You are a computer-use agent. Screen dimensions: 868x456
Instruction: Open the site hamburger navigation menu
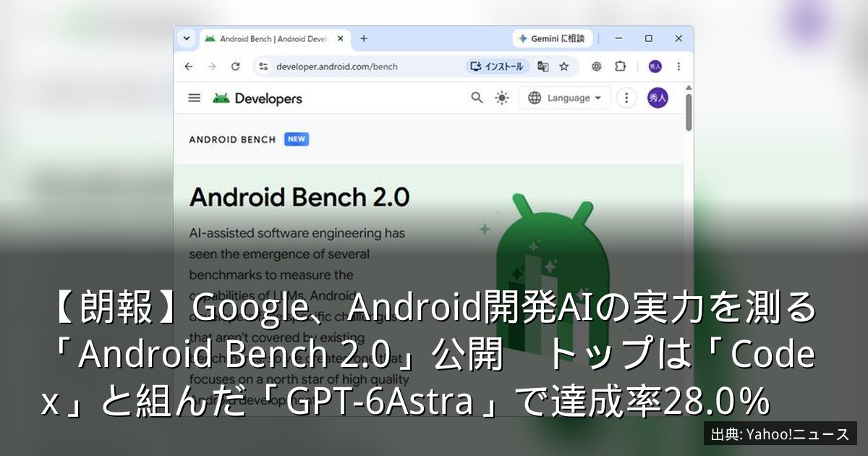pyautogui.click(x=194, y=98)
